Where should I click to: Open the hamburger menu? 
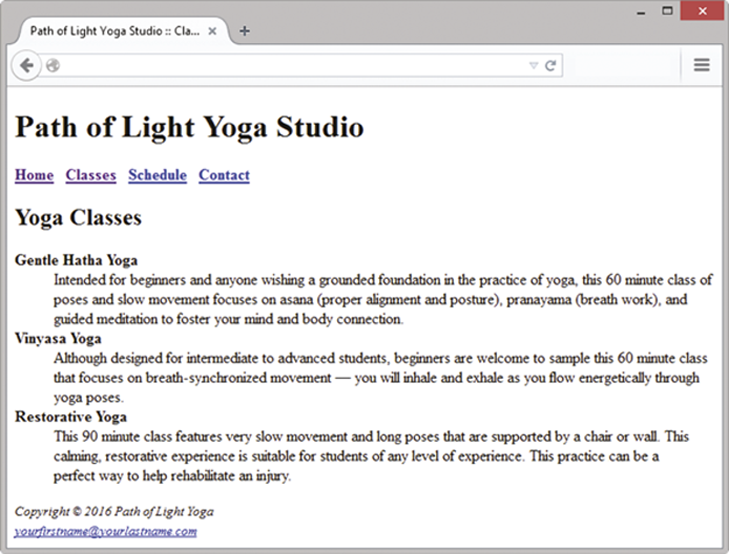[x=702, y=65]
